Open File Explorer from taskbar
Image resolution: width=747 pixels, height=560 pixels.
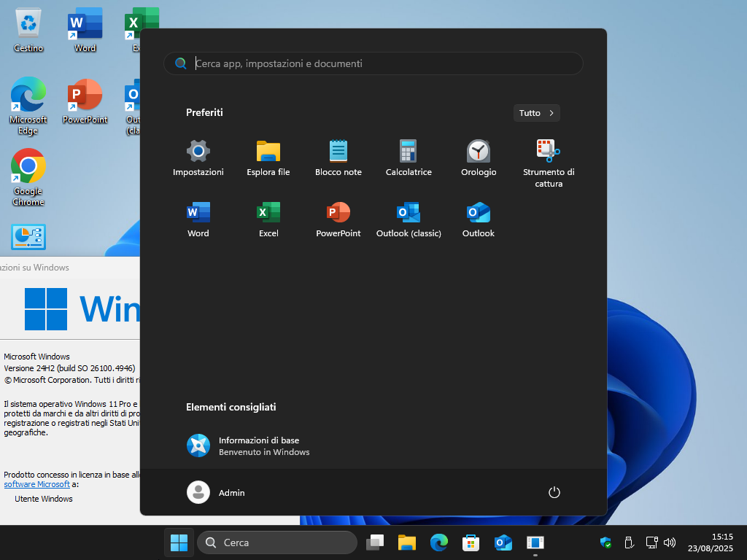click(407, 542)
